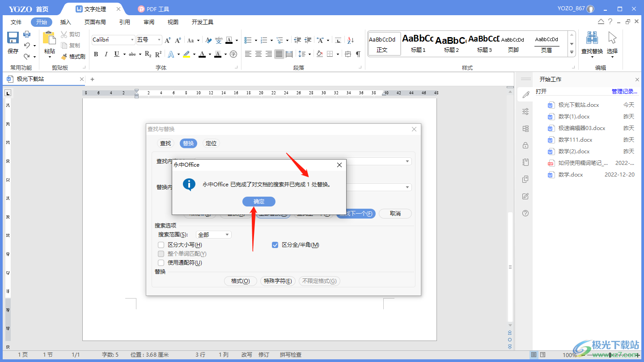Uncheck 区分全/半角 checkbox
The image size is (644, 362).
(x=275, y=245)
